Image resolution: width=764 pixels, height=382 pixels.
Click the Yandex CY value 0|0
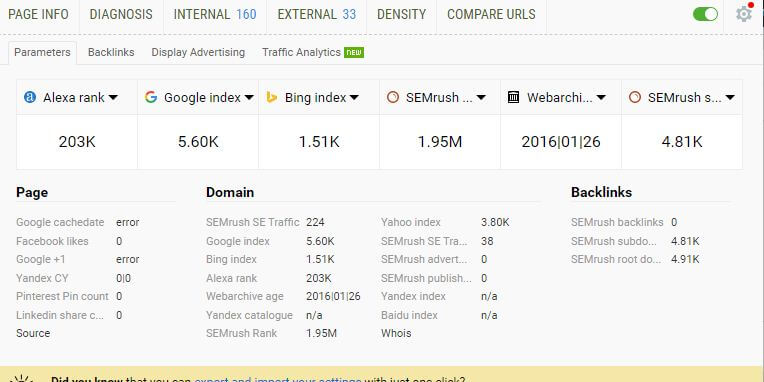pos(123,278)
